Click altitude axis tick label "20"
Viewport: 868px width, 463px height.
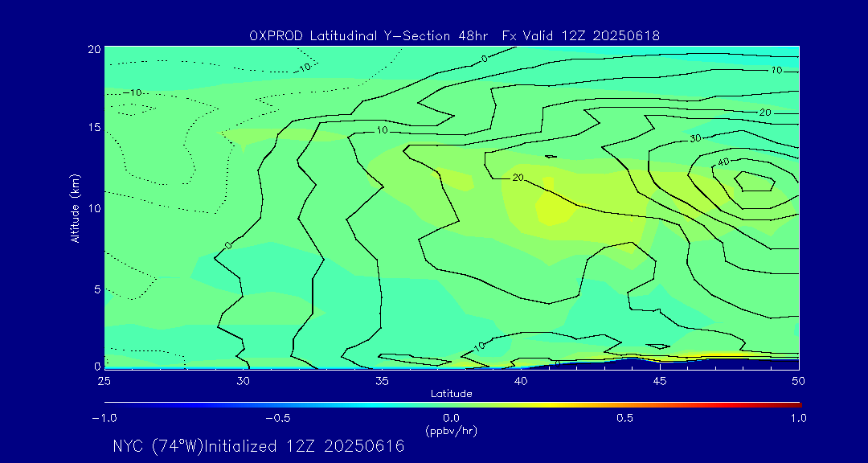(93, 49)
